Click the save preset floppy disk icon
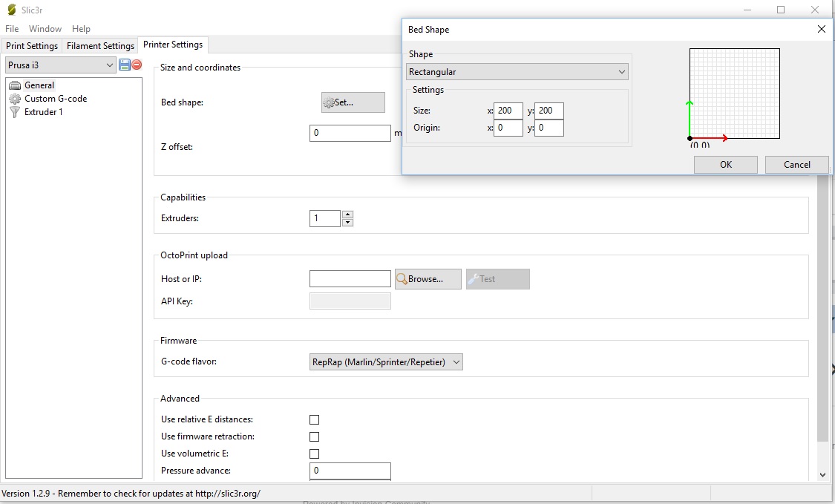This screenshot has height=504, width=835. tap(125, 65)
